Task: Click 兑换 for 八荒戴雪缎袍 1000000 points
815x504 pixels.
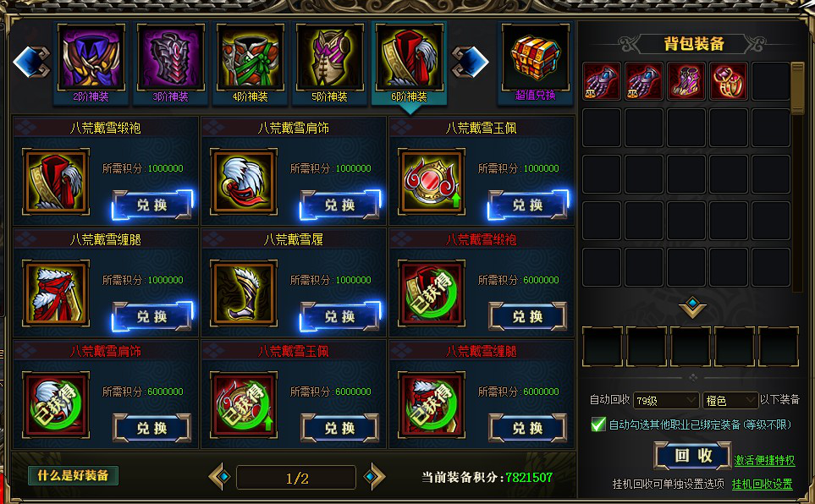Action: (x=151, y=205)
